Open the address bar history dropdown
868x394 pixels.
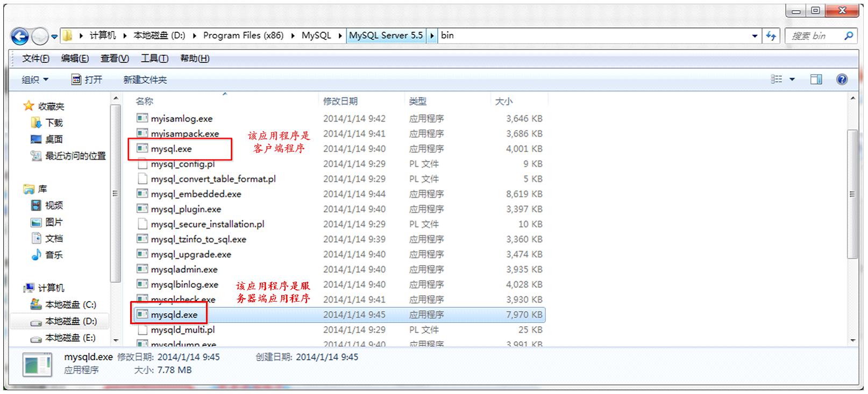click(755, 36)
